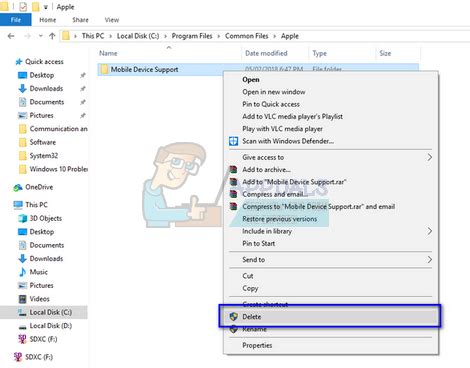Viewport: 470px width, 368px height.
Task: Click the Scan with Windows Defender shield icon
Action: point(233,141)
